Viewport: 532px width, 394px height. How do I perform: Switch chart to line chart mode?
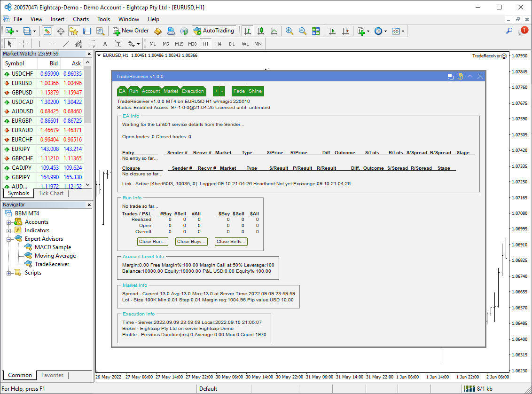[x=274, y=31]
